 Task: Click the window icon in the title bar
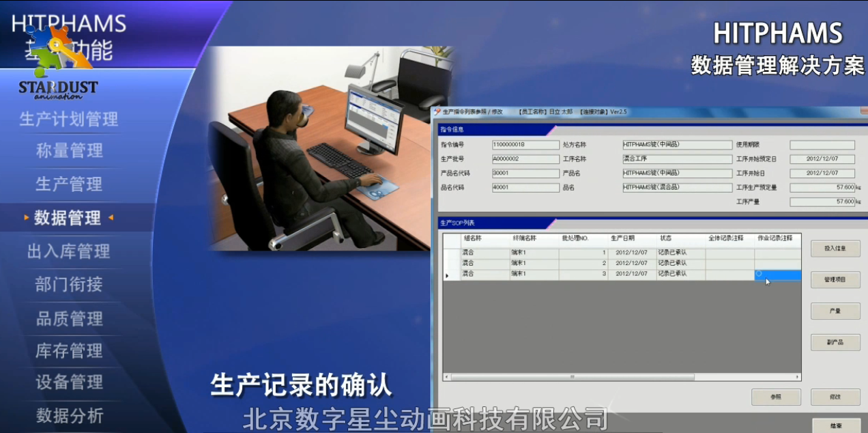click(x=437, y=111)
